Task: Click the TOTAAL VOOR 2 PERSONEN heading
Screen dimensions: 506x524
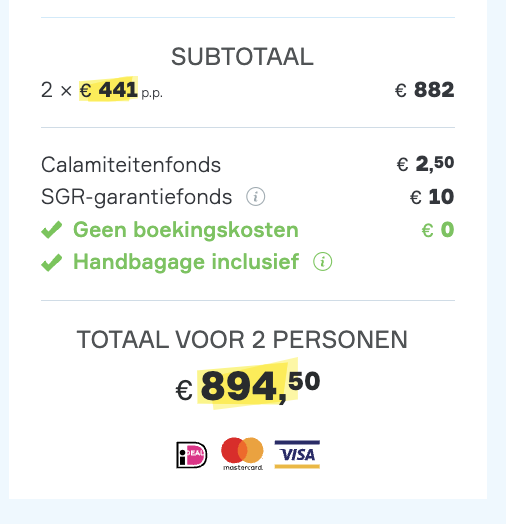Action: (x=242, y=340)
